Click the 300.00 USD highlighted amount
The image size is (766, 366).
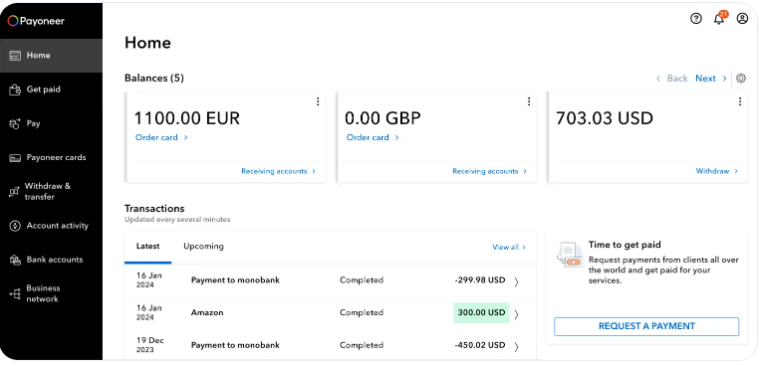coord(481,313)
